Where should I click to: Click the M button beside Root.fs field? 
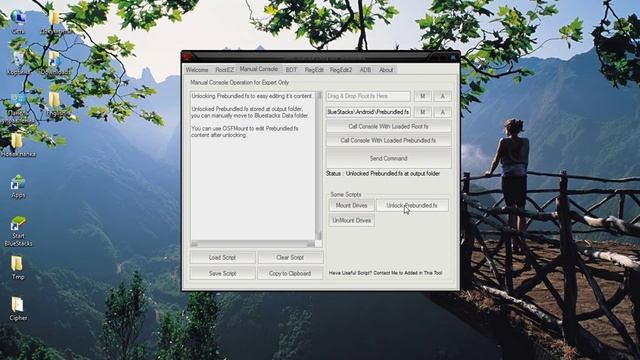click(x=422, y=96)
